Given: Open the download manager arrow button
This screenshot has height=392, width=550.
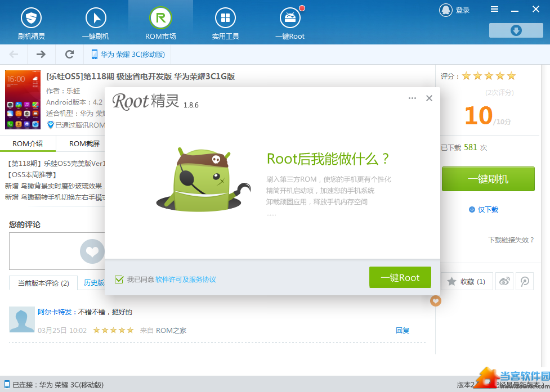Looking at the screenshot, I should pyautogui.click(x=516, y=30).
